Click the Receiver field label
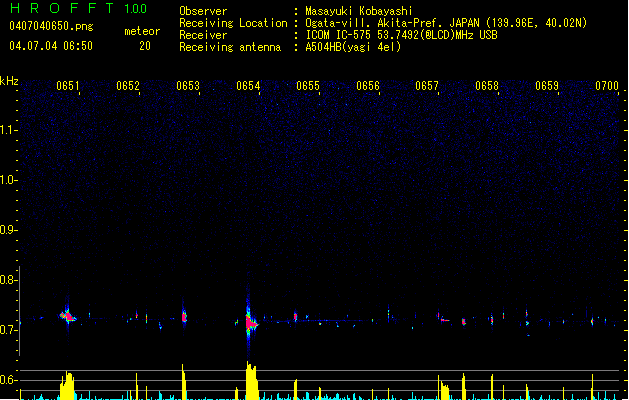The image size is (629, 400). pyautogui.click(x=203, y=35)
